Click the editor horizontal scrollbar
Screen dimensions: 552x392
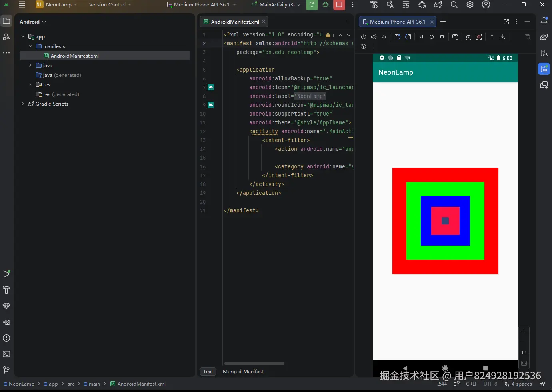pyautogui.click(x=254, y=363)
